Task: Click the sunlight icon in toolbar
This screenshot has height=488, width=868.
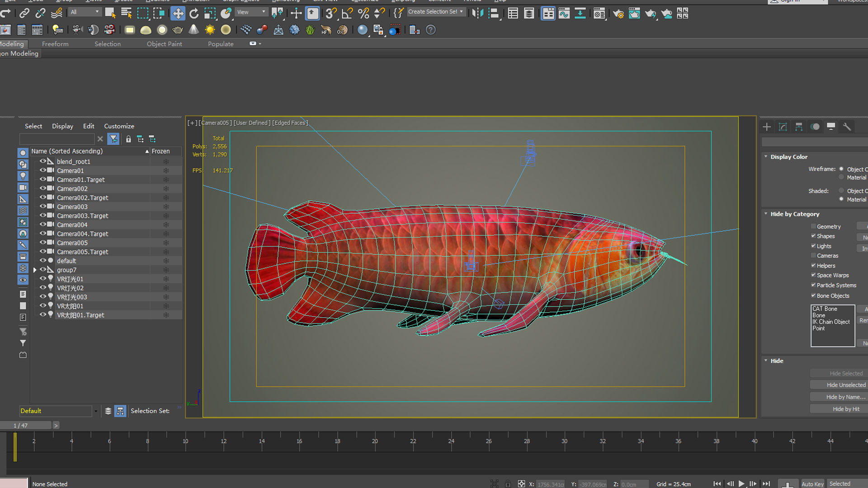Action: click(210, 30)
